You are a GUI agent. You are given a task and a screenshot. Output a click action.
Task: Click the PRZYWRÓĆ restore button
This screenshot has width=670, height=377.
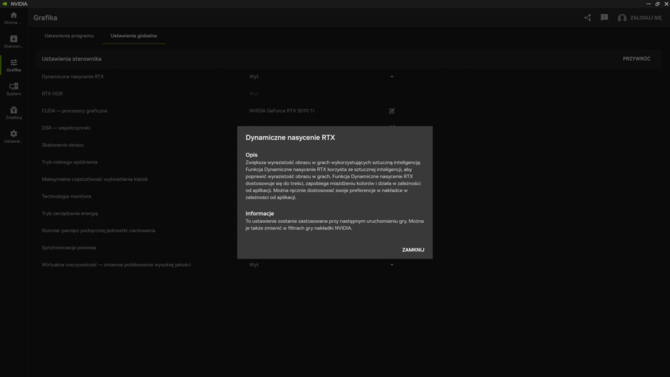click(x=636, y=59)
